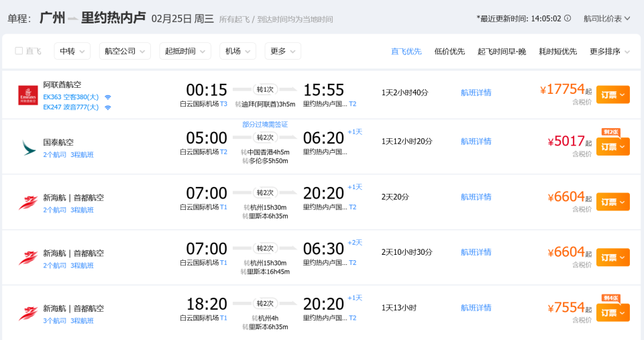
Task: Sort by 低价优先 lowest price
Action: pos(449,51)
